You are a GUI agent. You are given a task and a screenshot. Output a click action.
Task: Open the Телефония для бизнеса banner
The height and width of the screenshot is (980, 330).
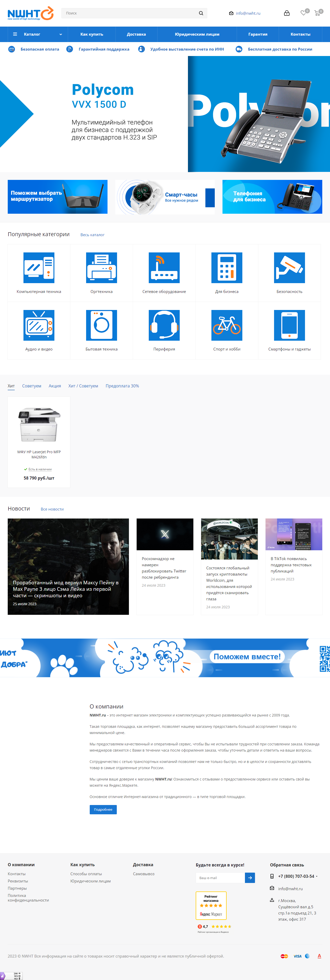click(x=272, y=197)
